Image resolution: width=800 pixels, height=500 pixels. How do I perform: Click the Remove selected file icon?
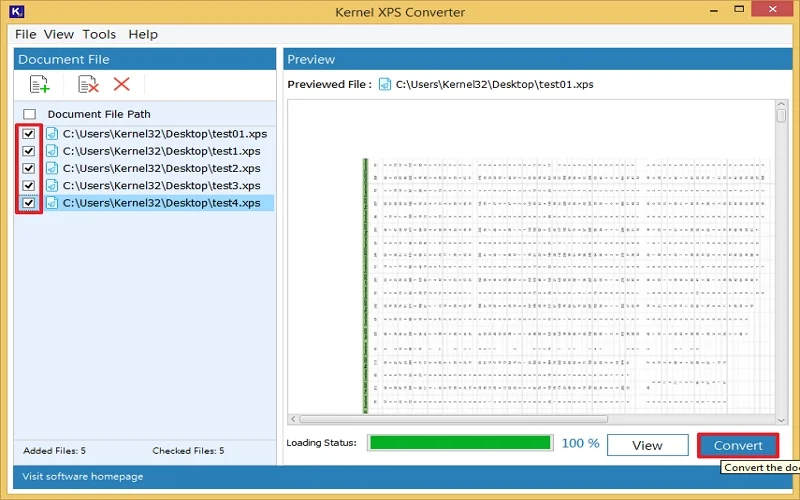(x=89, y=85)
